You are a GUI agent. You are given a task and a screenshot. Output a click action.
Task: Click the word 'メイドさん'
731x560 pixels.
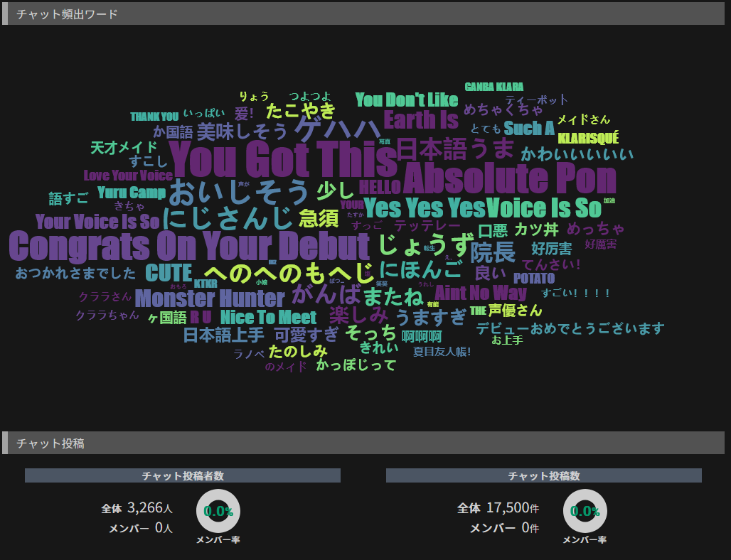click(x=584, y=119)
